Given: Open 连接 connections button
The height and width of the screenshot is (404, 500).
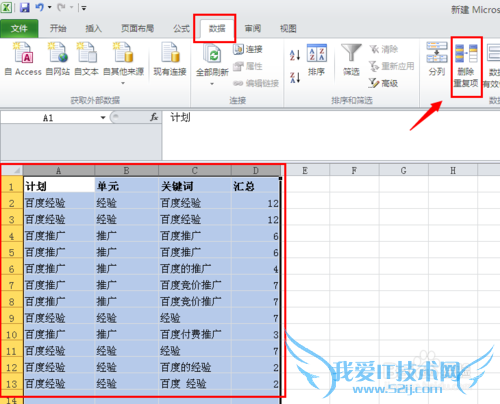Looking at the screenshot, I should pos(248,49).
